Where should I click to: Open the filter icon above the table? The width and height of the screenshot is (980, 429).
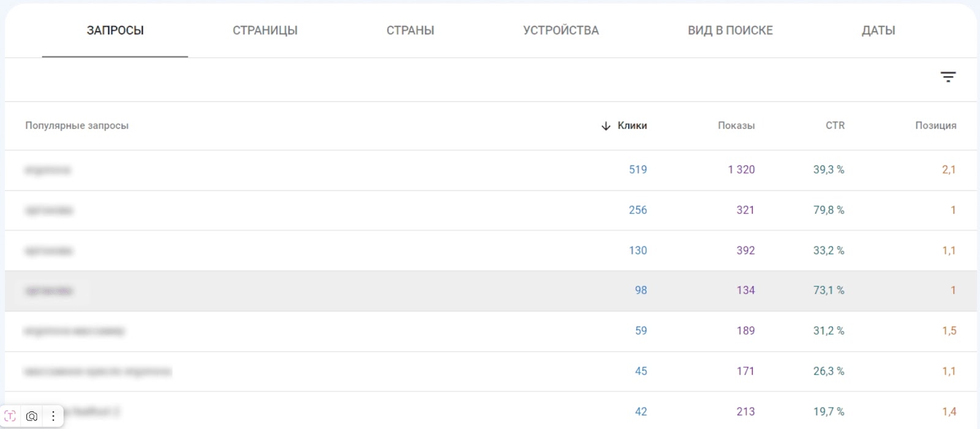tap(948, 77)
